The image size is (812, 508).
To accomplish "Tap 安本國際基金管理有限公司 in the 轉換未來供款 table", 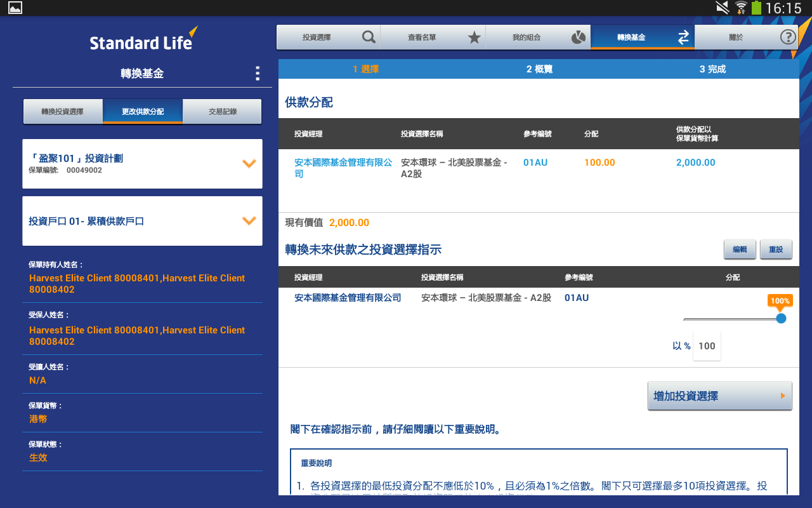I will click(x=348, y=298).
